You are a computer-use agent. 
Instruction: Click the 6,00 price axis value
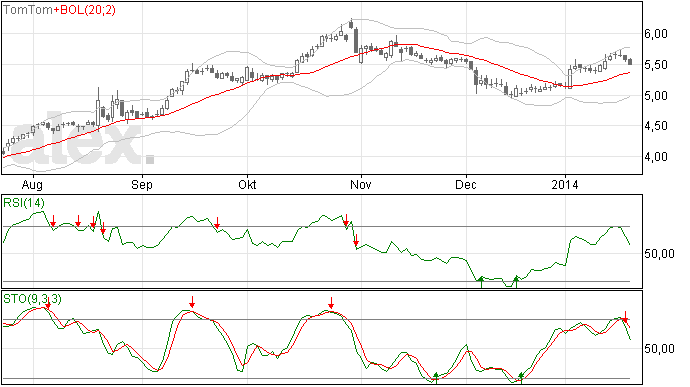pos(656,34)
